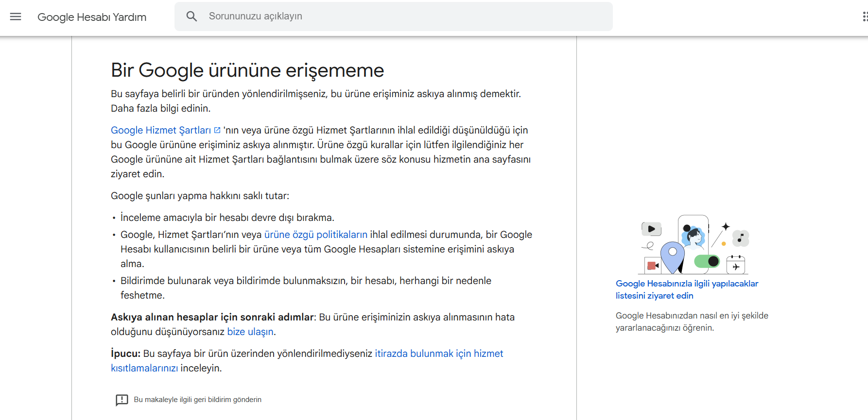868x420 pixels.
Task: Click the external-link icon beside Google Hizmet Şartları
Action: coord(217,130)
